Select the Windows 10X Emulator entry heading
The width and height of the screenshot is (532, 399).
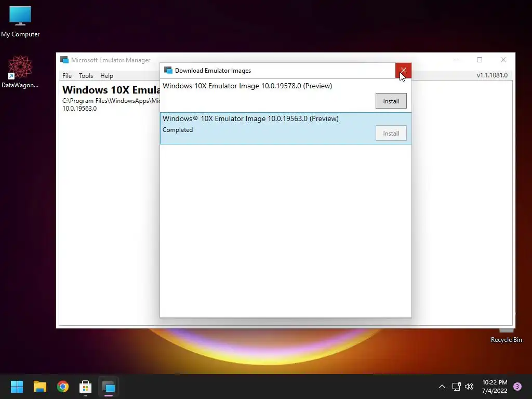coord(111,90)
